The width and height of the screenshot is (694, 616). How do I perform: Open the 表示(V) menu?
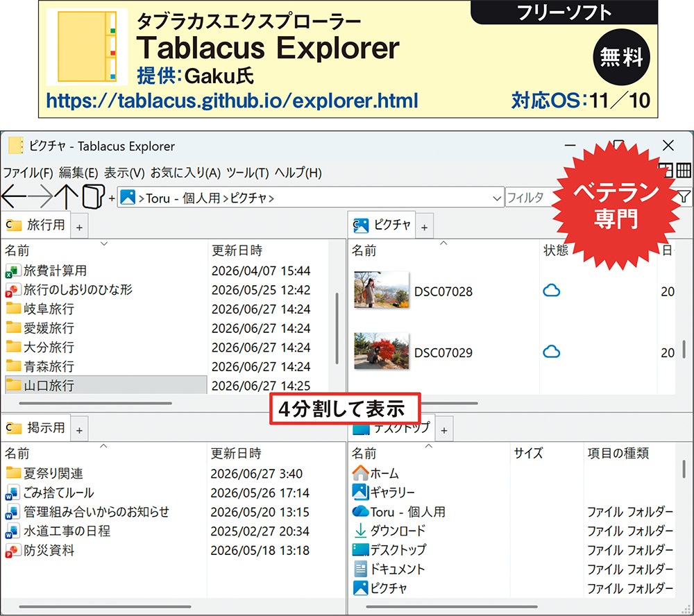tap(124, 173)
